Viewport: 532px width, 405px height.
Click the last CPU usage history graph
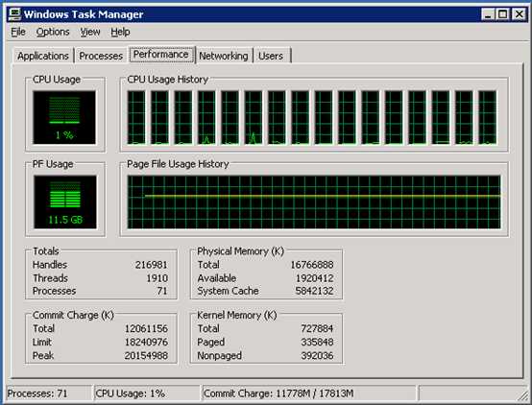click(x=488, y=117)
